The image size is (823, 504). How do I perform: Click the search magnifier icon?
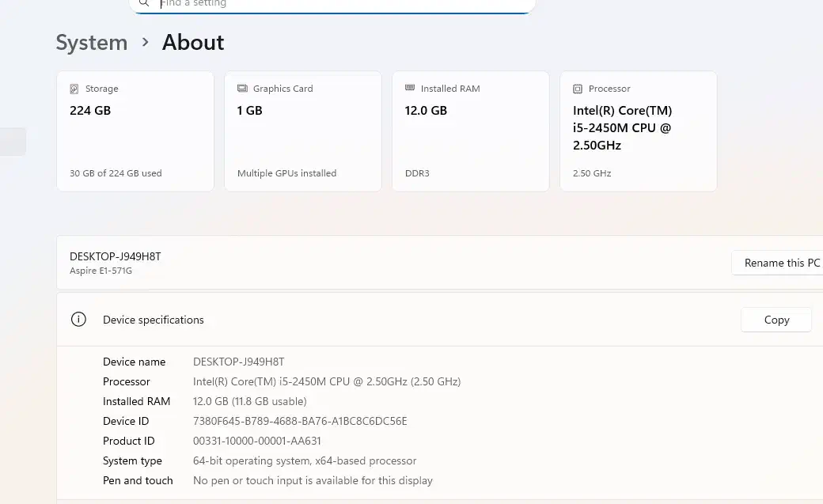tap(143, 4)
